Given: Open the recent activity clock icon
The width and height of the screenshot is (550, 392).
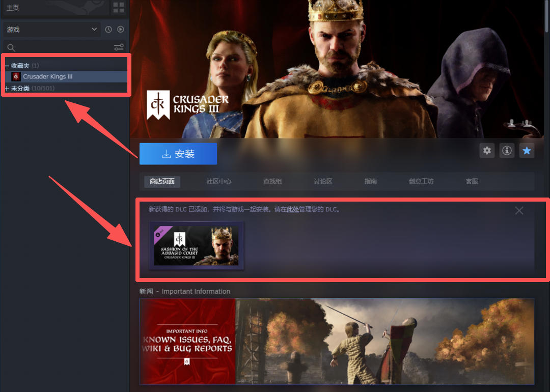Looking at the screenshot, I should click(x=108, y=30).
